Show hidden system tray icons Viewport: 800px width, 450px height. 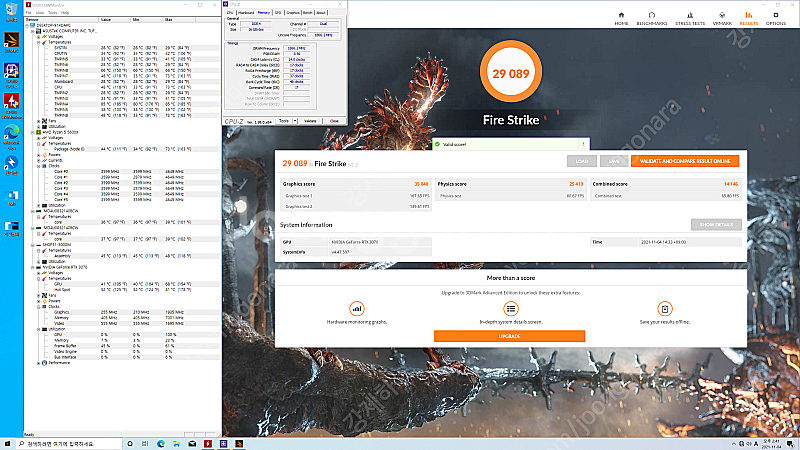pyautogui.click(x=734, y=444)
